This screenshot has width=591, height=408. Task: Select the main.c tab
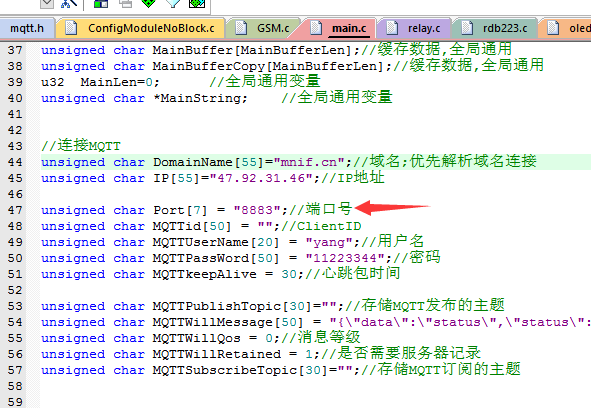pos(338,28)
